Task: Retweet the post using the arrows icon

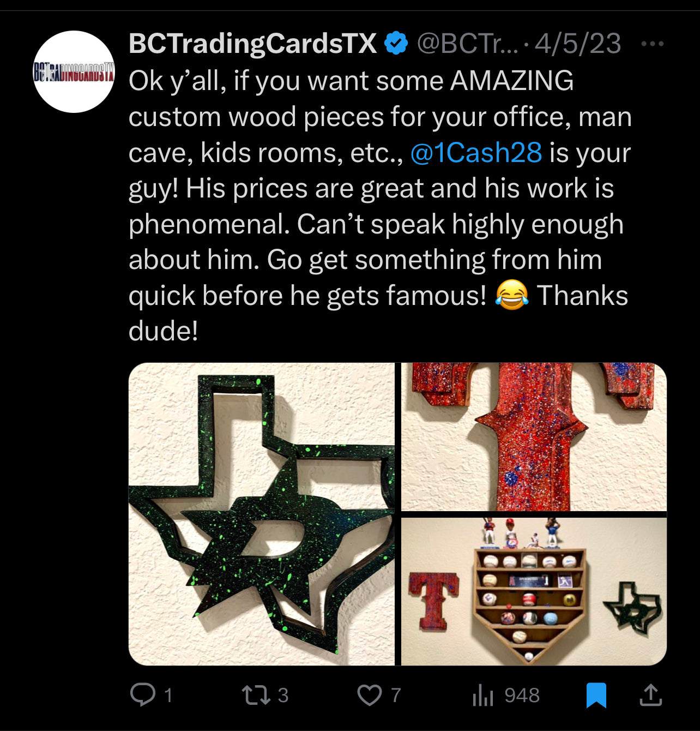Action: pos(256,695)
